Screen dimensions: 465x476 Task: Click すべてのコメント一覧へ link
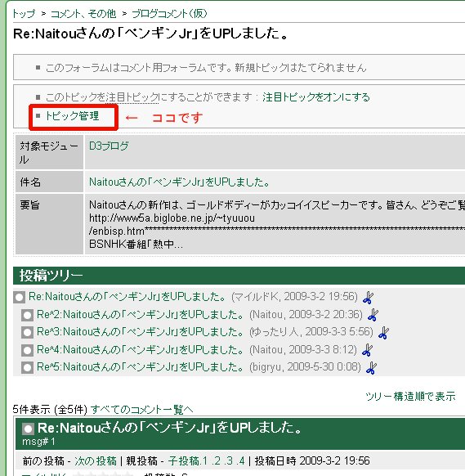141,410
